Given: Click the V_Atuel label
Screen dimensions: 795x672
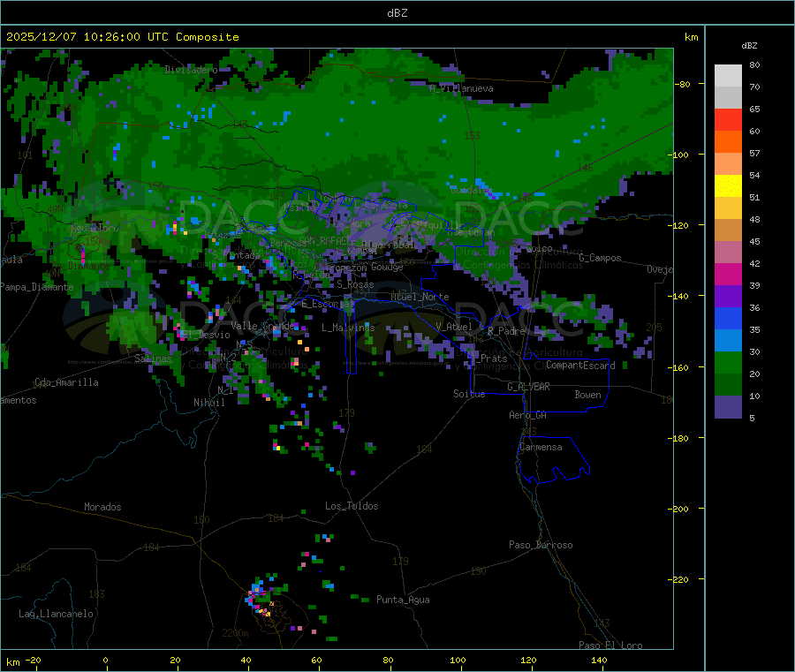Looking at the screenshot, I should [x=454, y=327].
